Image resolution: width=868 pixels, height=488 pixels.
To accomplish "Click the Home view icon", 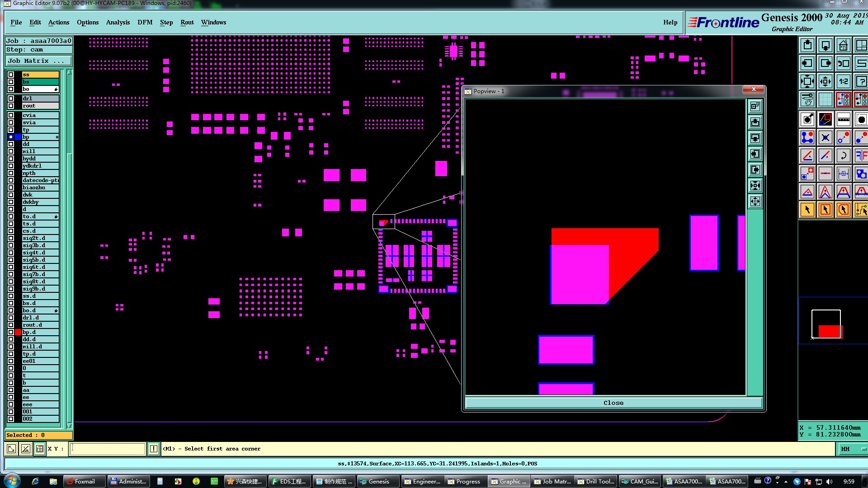I will point(843,46).
